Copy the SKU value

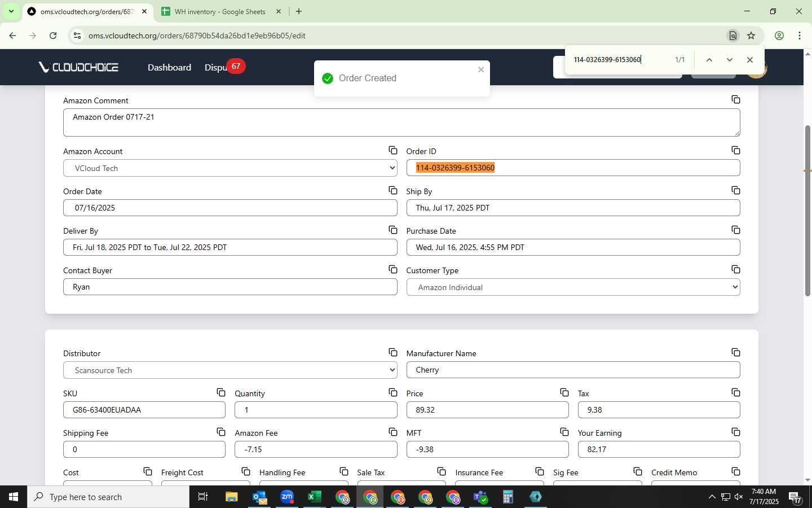click(221, 392)
